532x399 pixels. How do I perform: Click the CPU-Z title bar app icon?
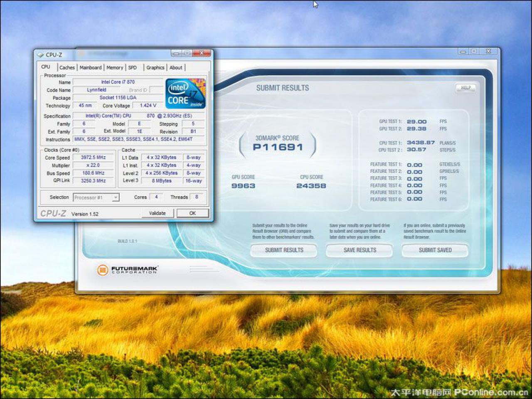pyautogui.click(x=40, y=54)
